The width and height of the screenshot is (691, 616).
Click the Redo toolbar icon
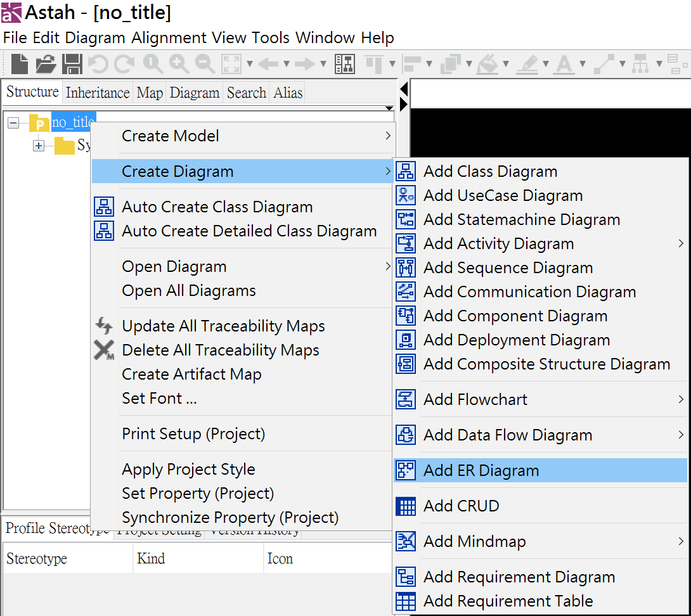(125, 64)
